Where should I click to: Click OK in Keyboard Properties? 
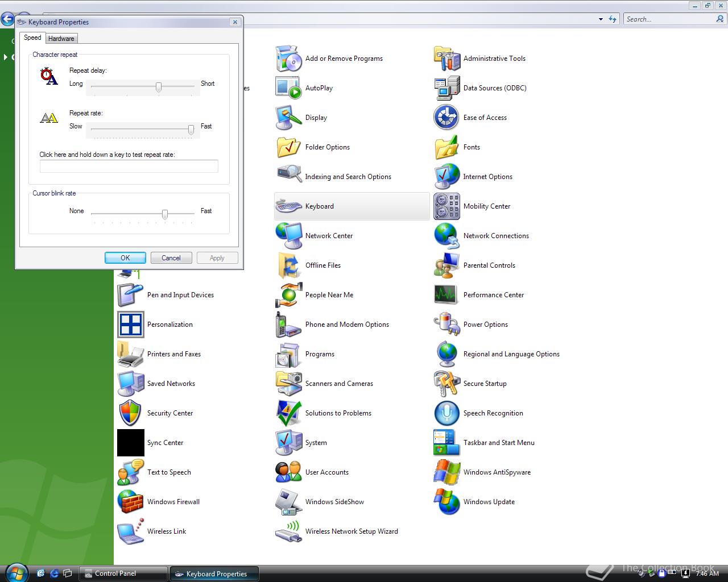(x=125, y=258)
